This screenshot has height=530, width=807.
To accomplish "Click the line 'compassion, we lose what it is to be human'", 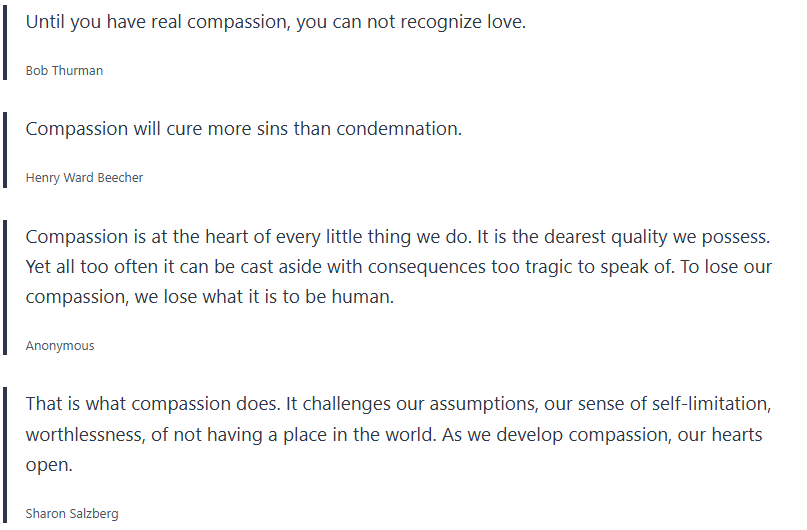I will pos(210,297).
